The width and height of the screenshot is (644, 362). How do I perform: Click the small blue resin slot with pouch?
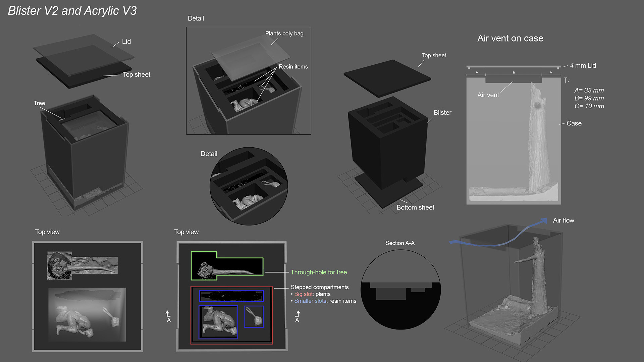click(254, 316)
